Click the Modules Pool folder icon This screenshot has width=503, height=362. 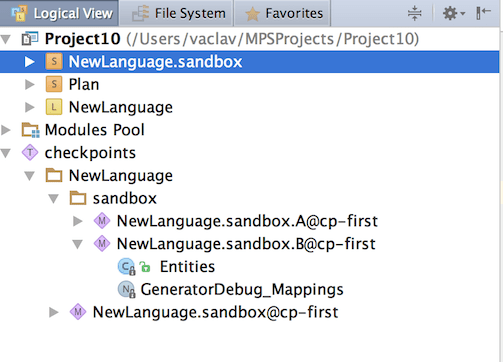click(30, 130)
